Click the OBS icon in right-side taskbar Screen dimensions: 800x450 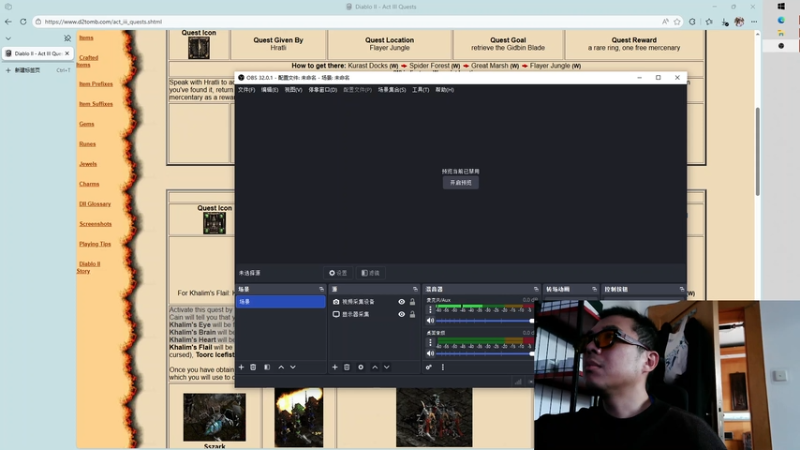pyautogui.click(x=781, y=45)
